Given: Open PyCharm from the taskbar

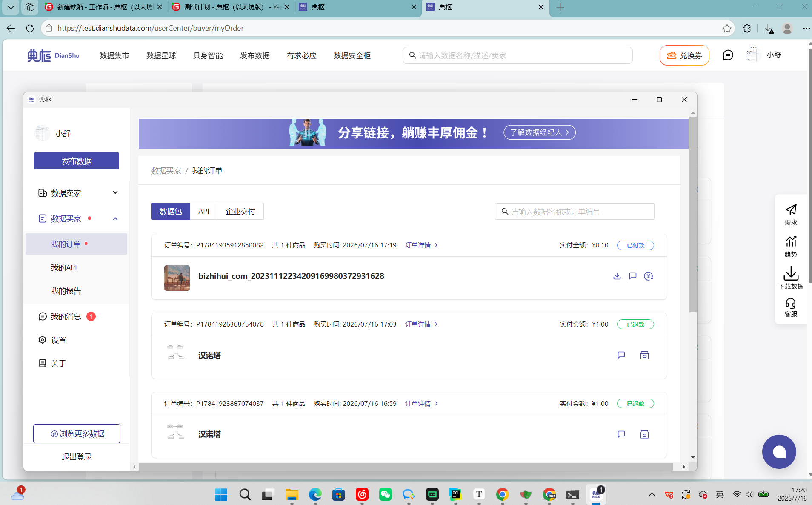Looking at the screenshot, I should [455, 494].
